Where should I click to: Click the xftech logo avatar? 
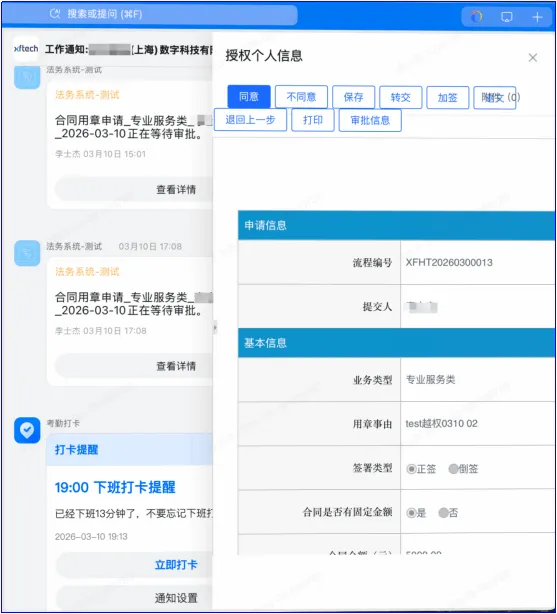tap(26, 49)
